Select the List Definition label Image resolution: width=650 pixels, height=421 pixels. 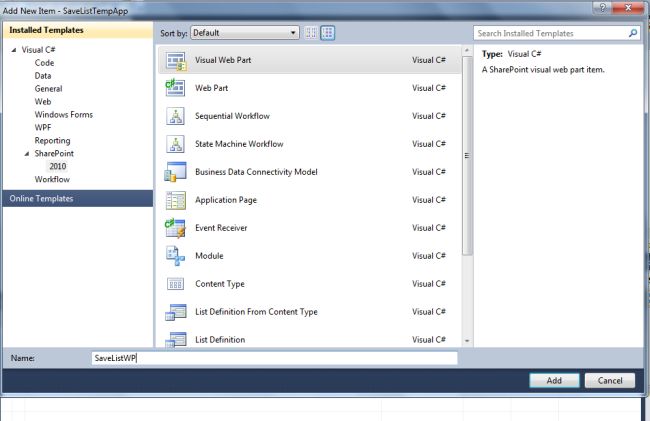tap(220, 339)
